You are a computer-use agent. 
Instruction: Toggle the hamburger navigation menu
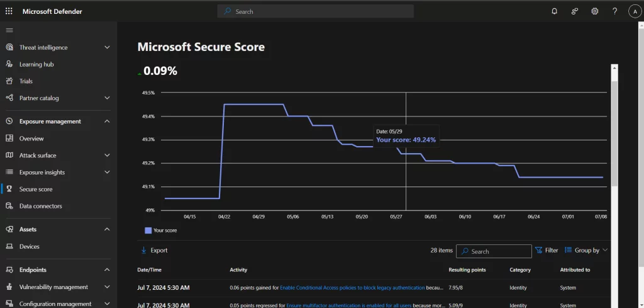(9, 30)
